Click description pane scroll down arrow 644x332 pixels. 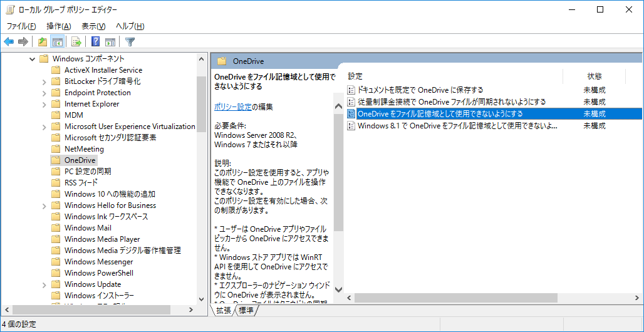click(x=339, y=289)
